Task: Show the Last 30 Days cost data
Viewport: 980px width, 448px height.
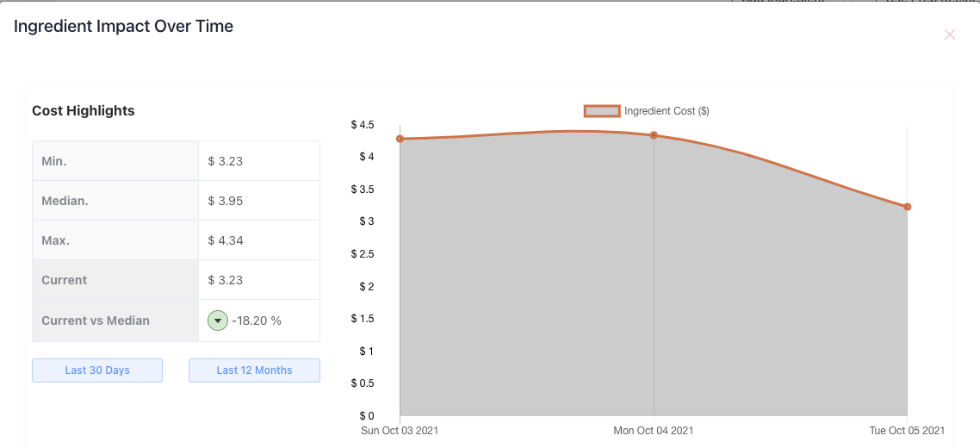Action: pyautogui.click(x=97, y=370)
